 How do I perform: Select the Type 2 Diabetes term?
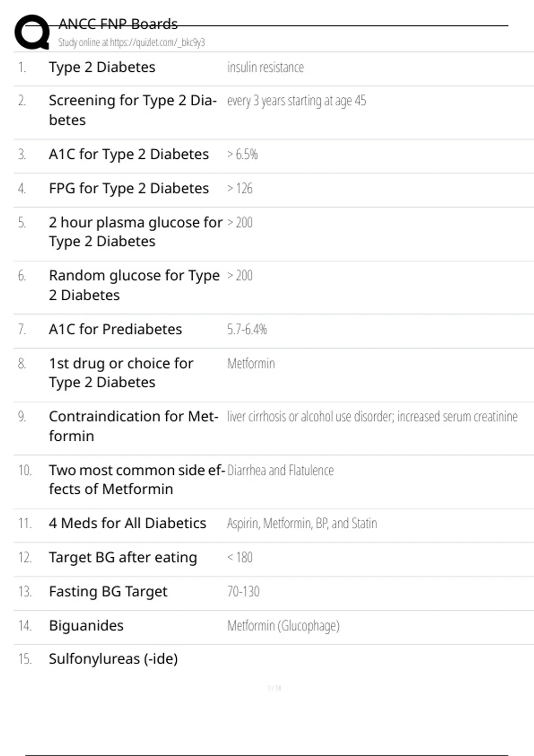[x=102, y=67]
